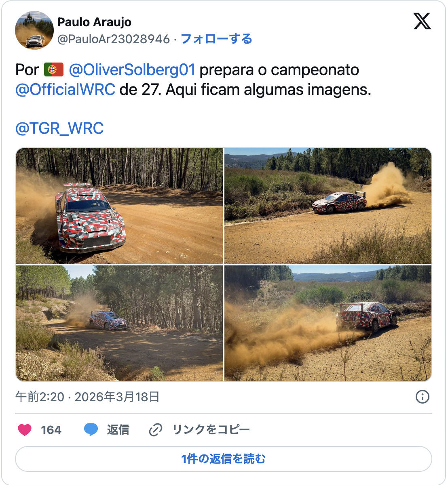Open the @TGR_WRC mention

pyautogui.click(x=59, y=128)
